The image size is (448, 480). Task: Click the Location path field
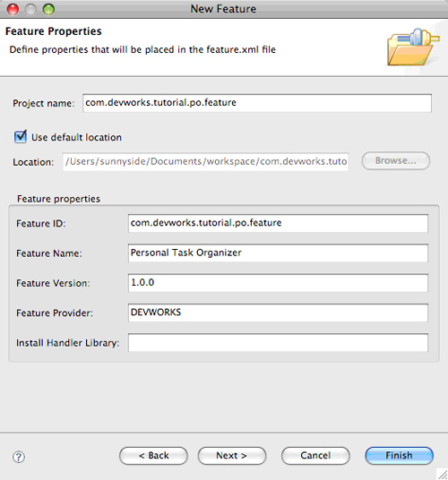tap(205, 161)
